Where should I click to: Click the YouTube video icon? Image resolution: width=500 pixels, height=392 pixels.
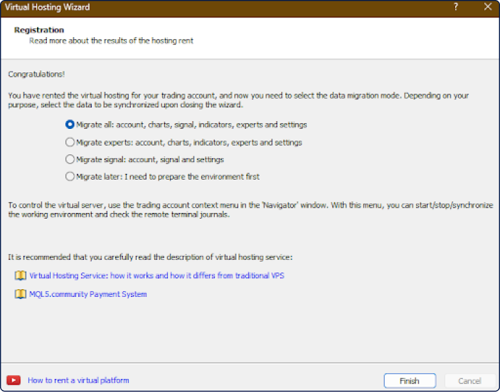[13, 380]
